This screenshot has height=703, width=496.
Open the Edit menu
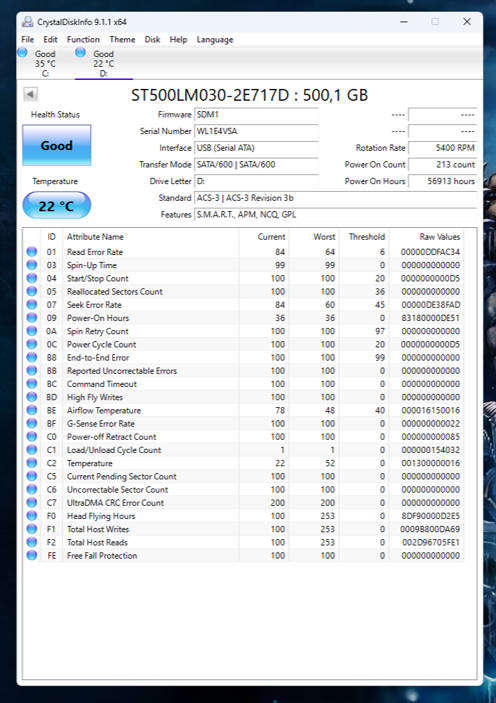pos(50,39)
